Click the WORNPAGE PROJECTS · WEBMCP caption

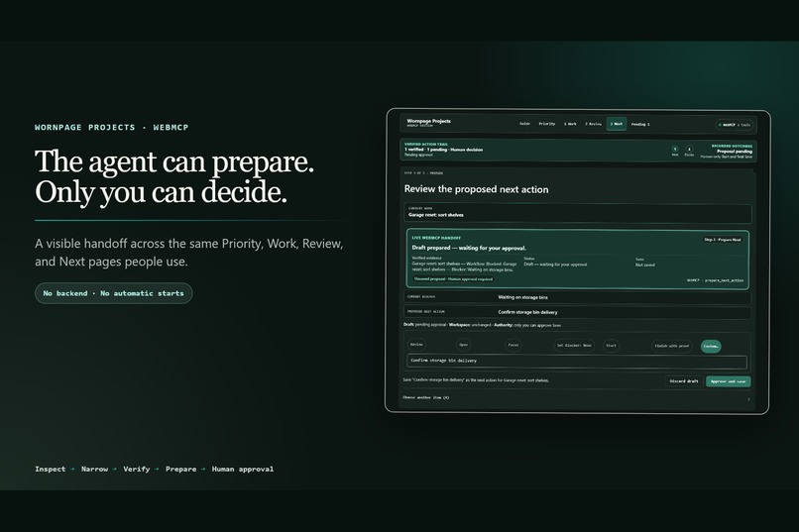[x=112, y=127]
